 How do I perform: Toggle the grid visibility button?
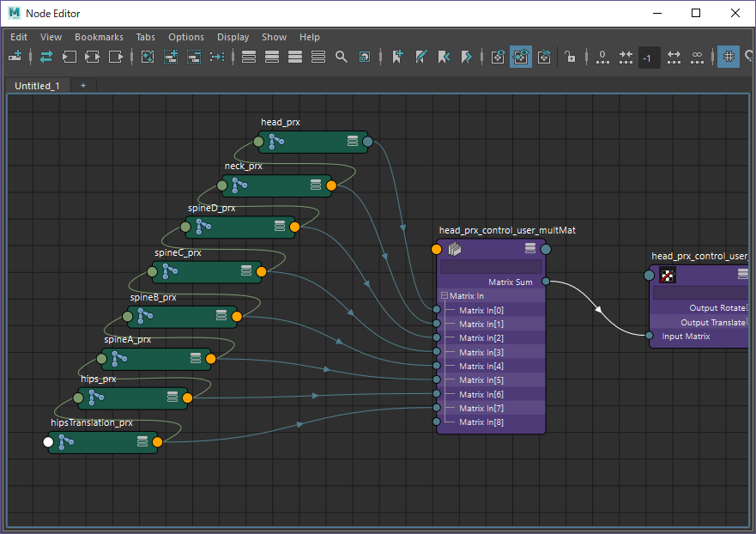(x=728, y=57)
